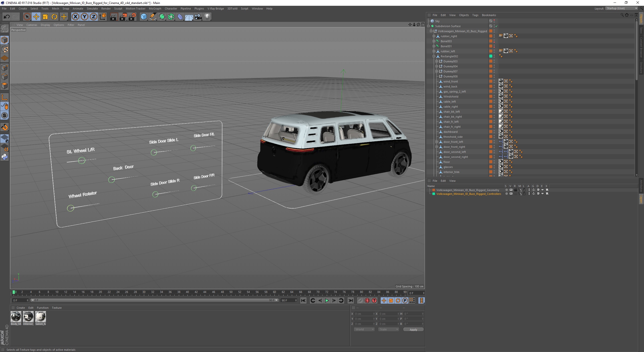This screenshot has width=644, height=352.
Task: Open the World coordinate dropdown
Action: coord(364,329)
